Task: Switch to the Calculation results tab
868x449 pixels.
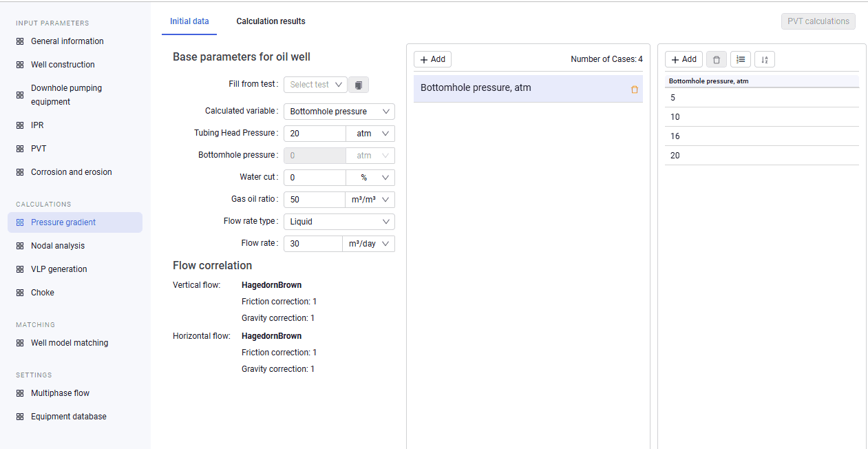Action: tap(271, 21)
